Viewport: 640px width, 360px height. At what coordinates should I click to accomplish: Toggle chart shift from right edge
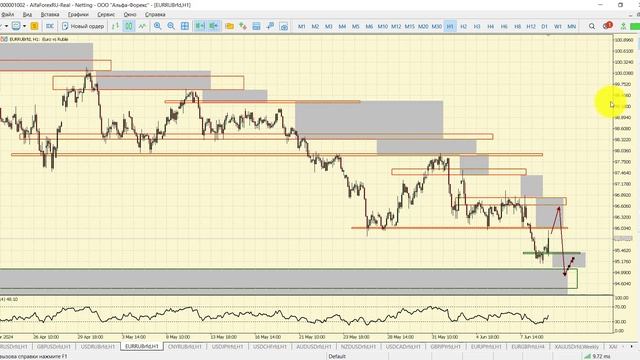pos(213,26)
